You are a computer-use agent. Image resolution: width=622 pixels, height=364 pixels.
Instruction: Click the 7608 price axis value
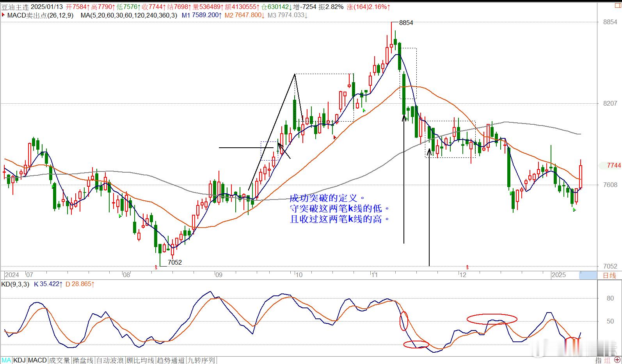(610, 185)
